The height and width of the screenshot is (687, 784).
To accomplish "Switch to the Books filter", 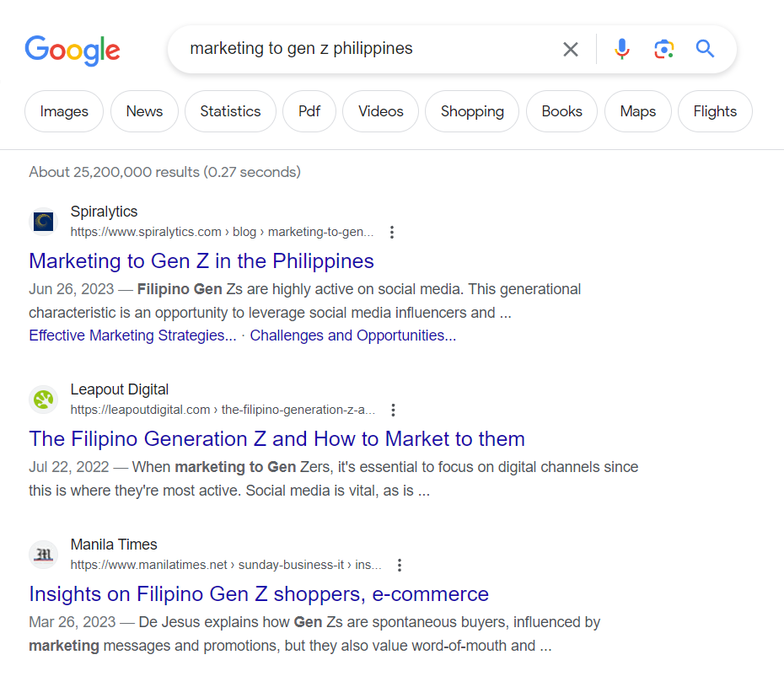I will (x=562, y=111).
